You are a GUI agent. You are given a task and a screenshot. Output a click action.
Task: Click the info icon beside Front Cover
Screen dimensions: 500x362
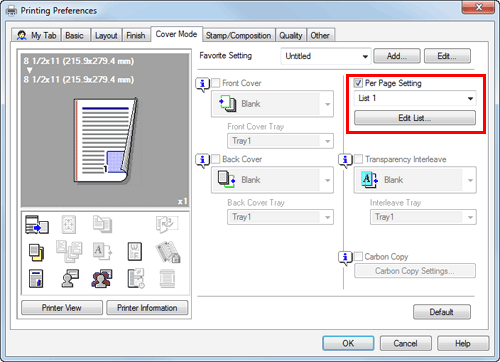tap(202, 85)
